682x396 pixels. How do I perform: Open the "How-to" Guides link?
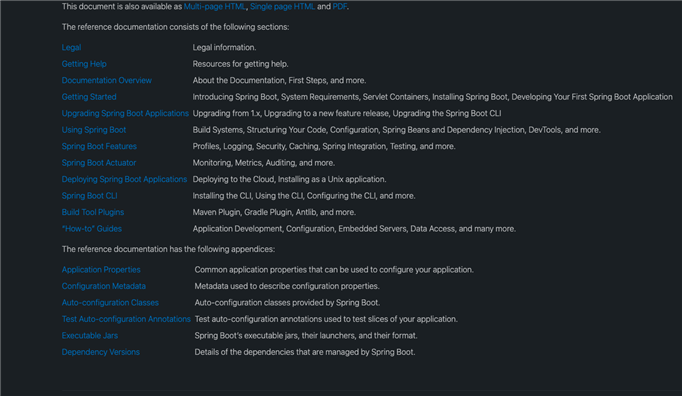point(92,229)
